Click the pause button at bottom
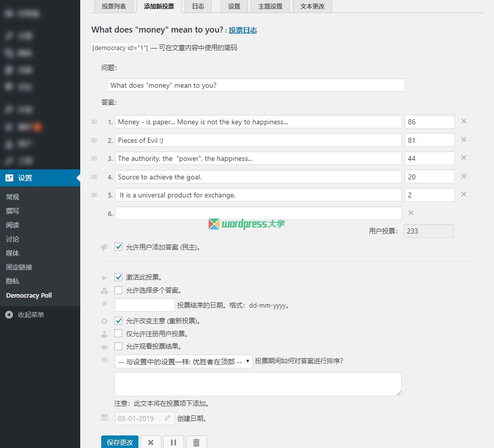494x448 pixels. coord(174,442)
